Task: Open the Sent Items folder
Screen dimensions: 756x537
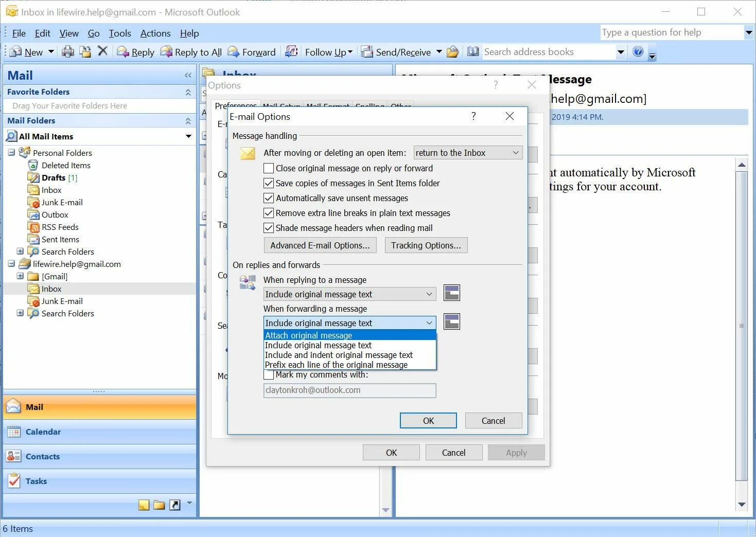Action: point(60,239)
